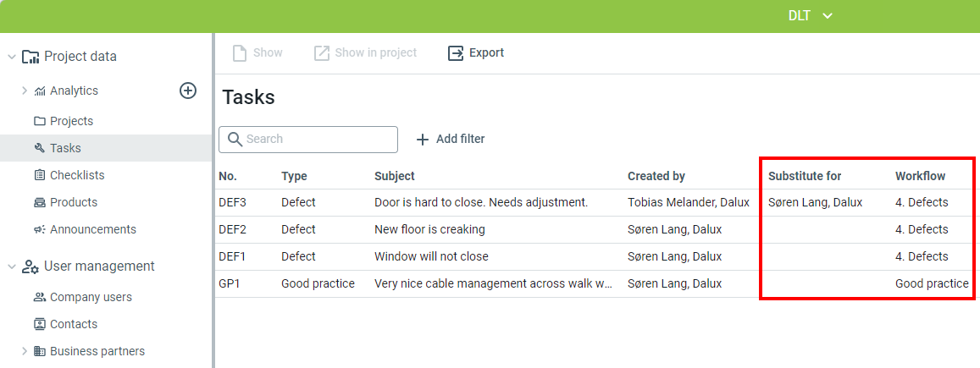
Task: Click the Announcements megaphone icon
Action: click(39, 229)
